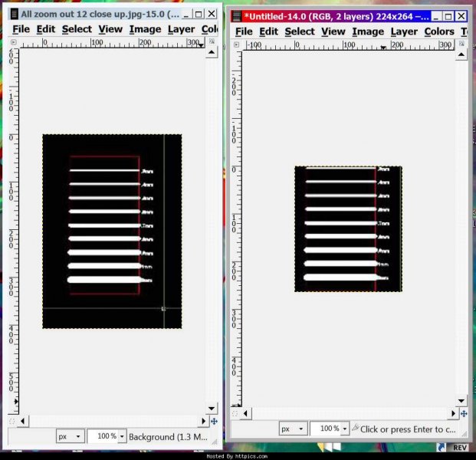
Task: Click scroll right arrow in Untitled window
Action: click(x=453, y=413)
